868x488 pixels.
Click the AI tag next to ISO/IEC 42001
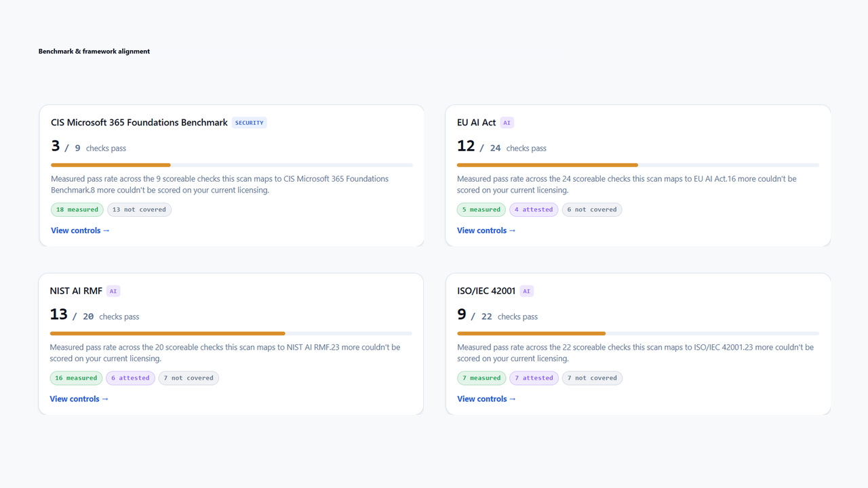527,291
